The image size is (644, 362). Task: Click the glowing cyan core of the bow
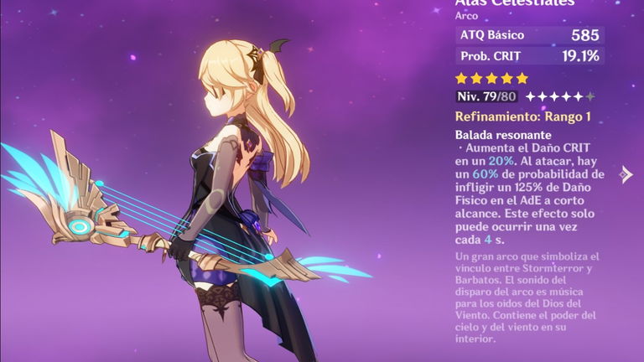(79, 226)
